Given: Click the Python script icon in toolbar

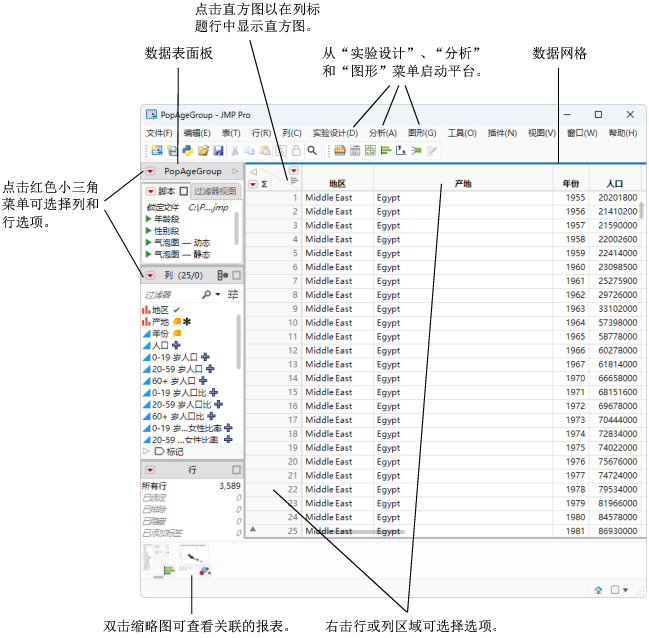Looking at the screenshot, I should [188, 150].
